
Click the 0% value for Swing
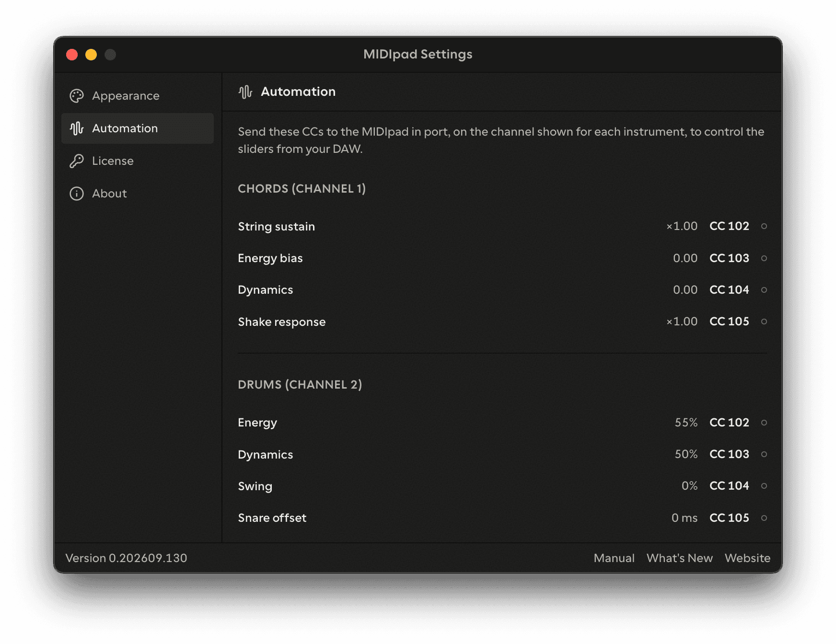[690, 486]
